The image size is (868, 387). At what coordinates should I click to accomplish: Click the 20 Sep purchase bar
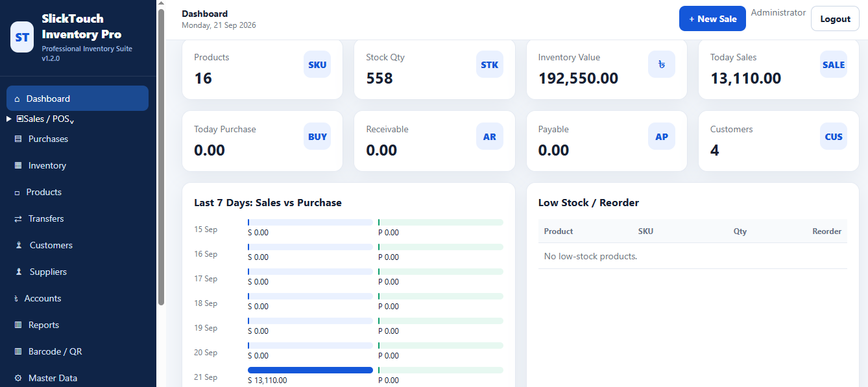pos(440,346)
